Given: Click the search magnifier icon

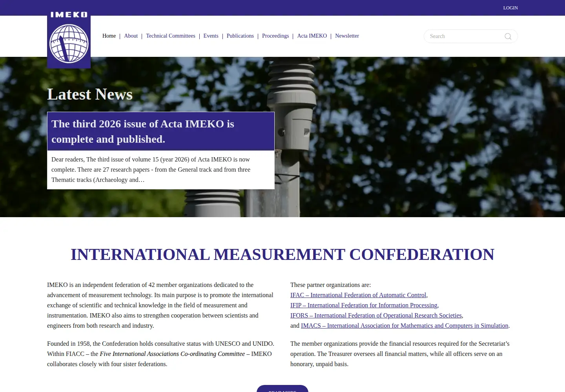Looking at the screenshot, I should [508, 36].
